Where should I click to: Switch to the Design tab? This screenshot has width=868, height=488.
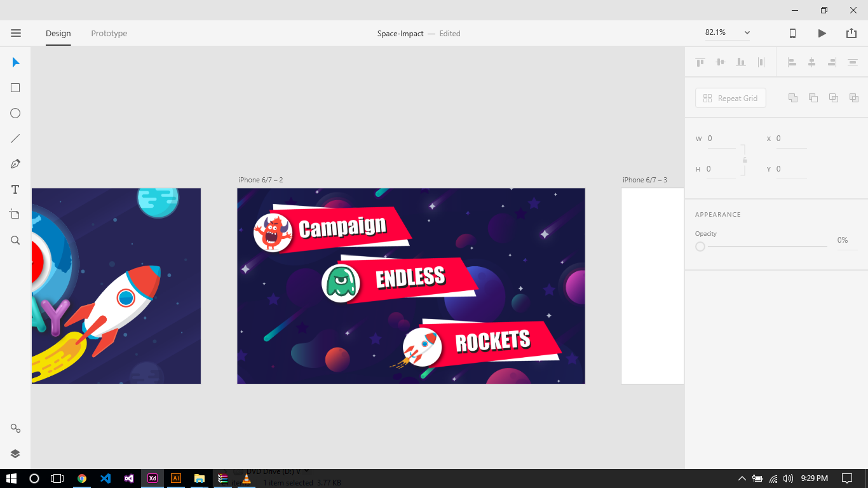pos(58,34)
